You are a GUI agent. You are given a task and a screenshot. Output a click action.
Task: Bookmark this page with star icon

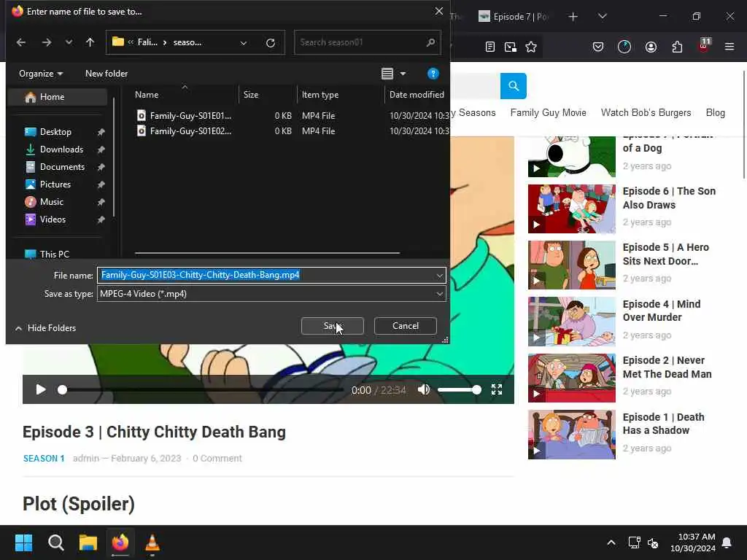[x=531, y=47]
